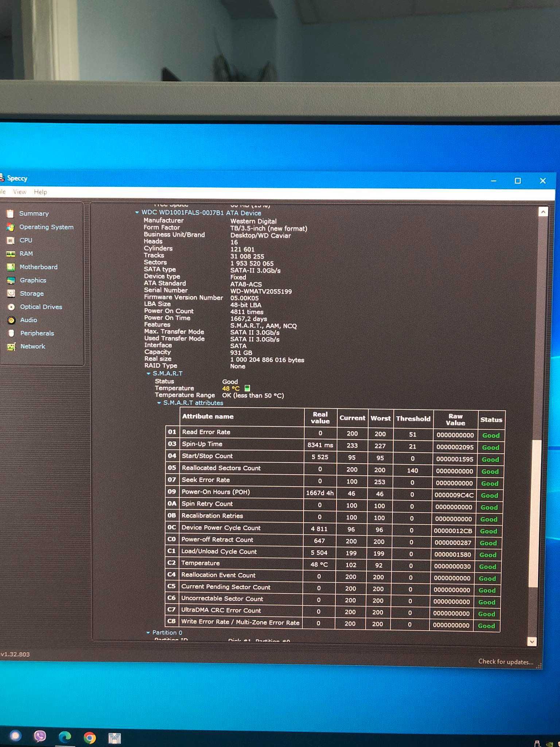The width and height of the screenshot is (560, 747).
Task: Click the Speccy title bar icon
Action: coord(2,178)
